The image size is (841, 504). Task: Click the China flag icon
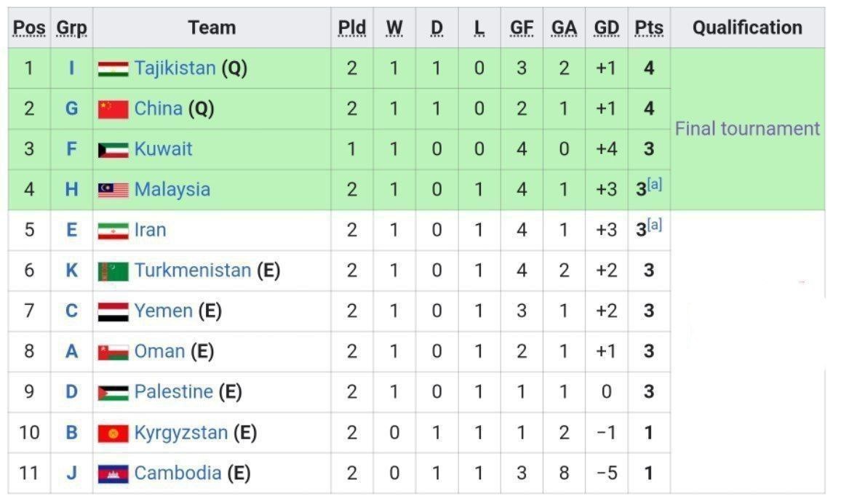(113, 110)
